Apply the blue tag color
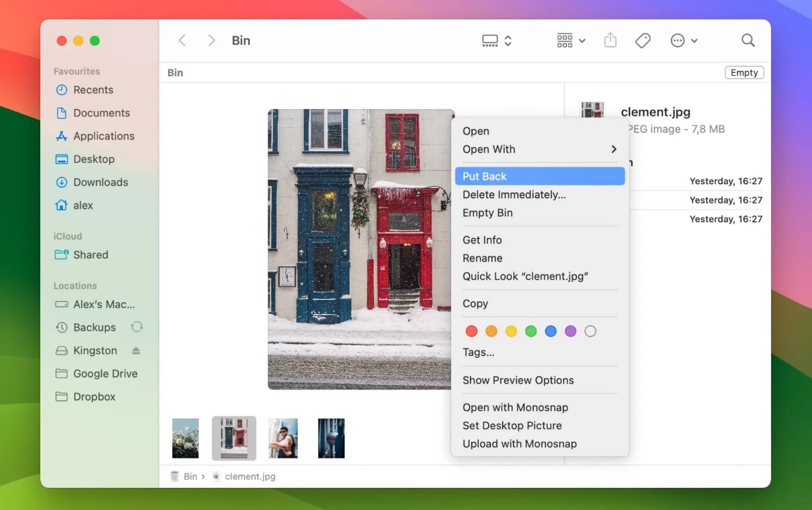Viewport: 812px width, 510px height. tap(550, 331)
